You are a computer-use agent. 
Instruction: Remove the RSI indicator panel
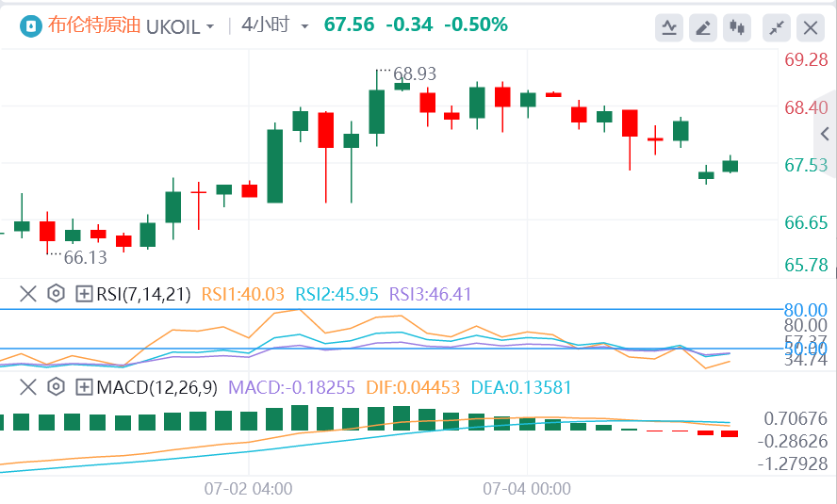point(27,294)
